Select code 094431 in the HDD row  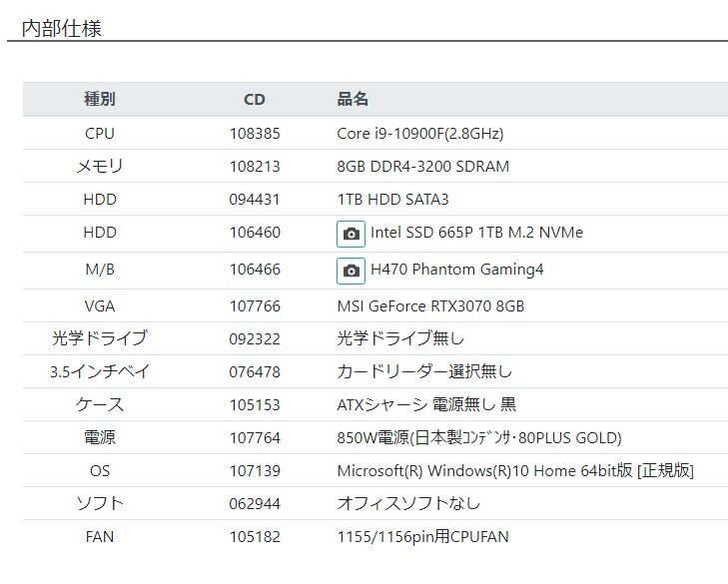click(255, 200)
